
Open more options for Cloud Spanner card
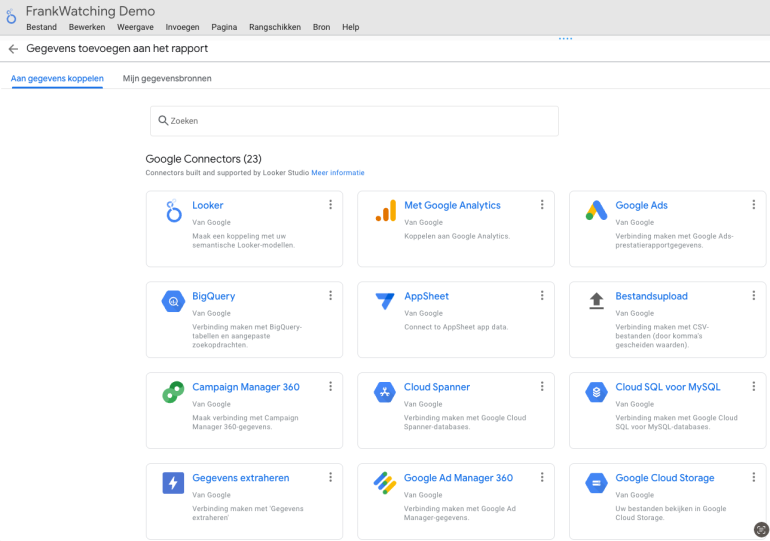542,386
